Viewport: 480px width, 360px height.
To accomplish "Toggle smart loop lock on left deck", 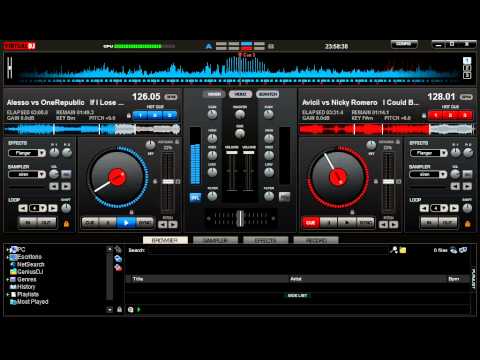I will coord(66,224).
